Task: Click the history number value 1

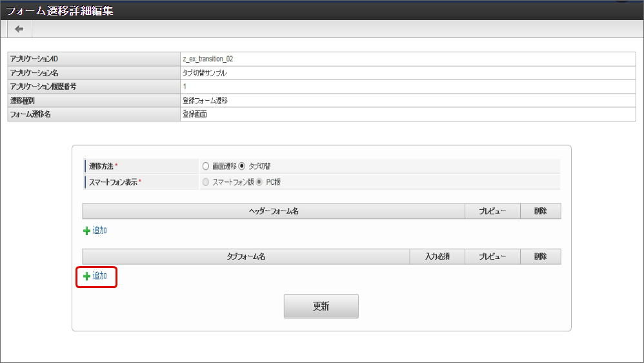Action: 185,87
